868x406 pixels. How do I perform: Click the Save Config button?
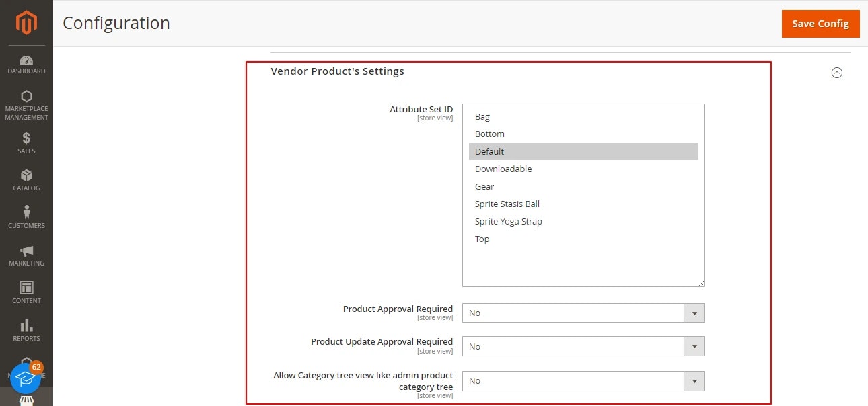[820, 24]
